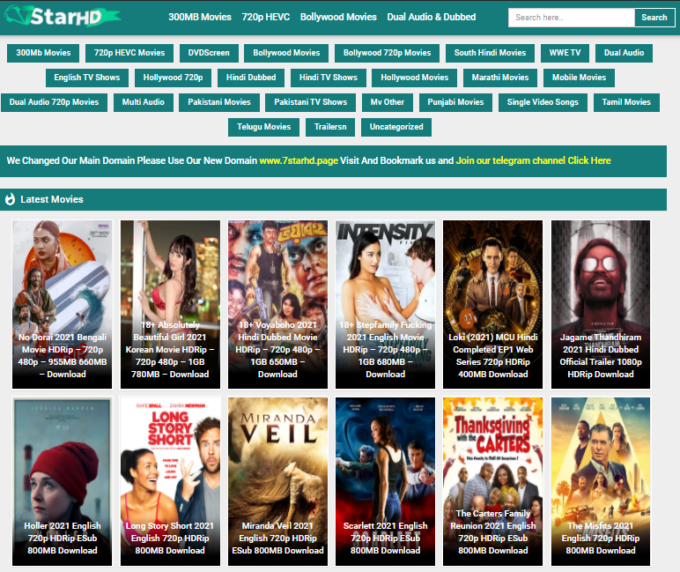Viewport: 680px width, 572px height.
Task: Open Long Story Short 2021 poster
Action: (x=170, y=481)
